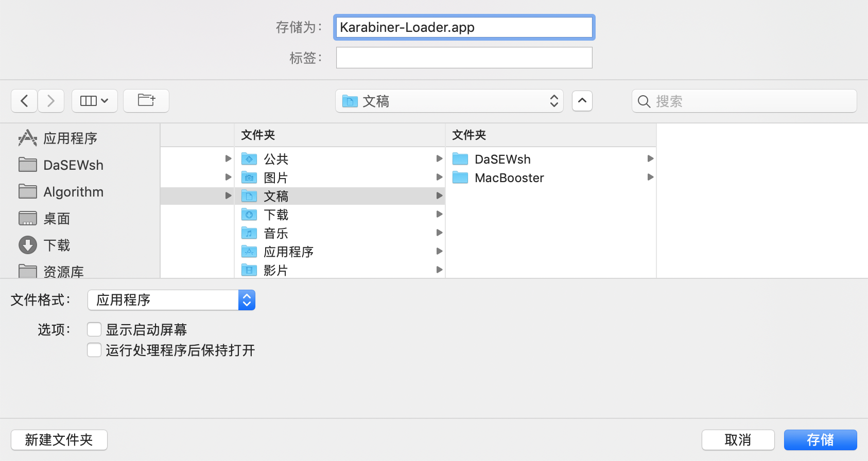Click the 音乐 note folder icon
Screen dimensions: 868x461
tap(249, 233)
